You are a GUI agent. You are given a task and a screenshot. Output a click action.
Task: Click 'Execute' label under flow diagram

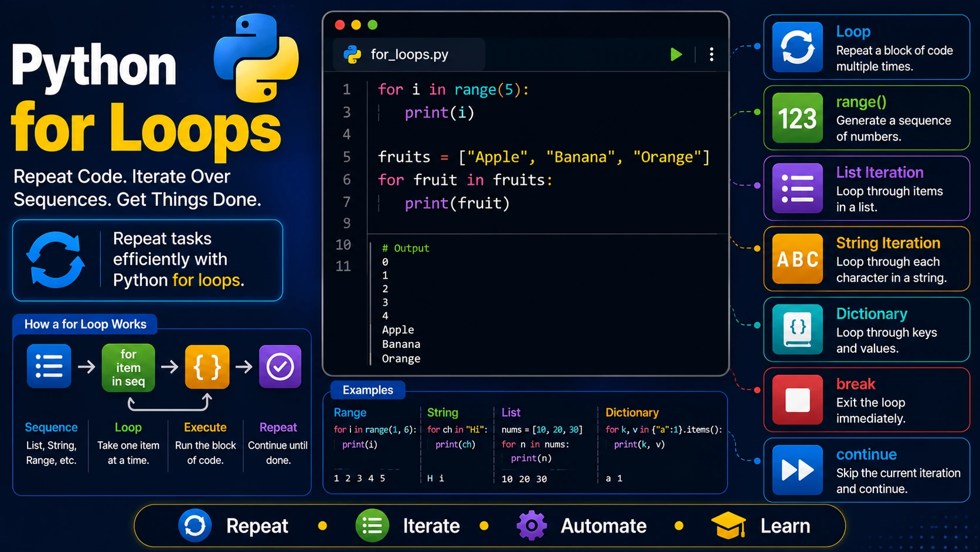tap(205, 428)
